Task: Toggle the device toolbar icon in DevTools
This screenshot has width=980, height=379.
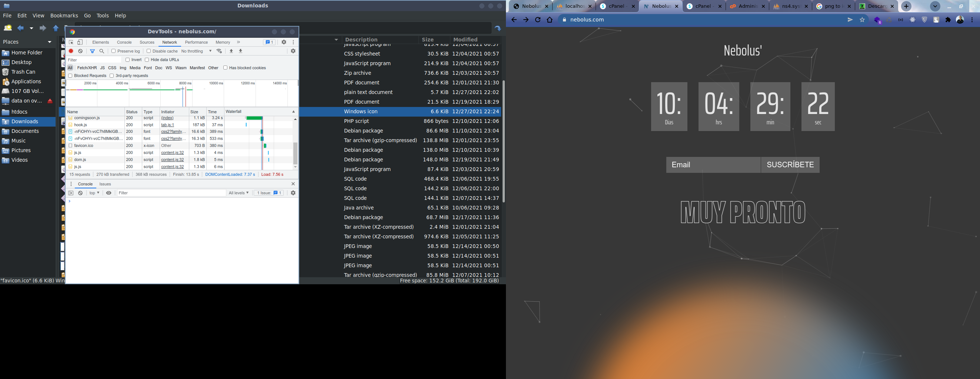Action: (80, 42)
